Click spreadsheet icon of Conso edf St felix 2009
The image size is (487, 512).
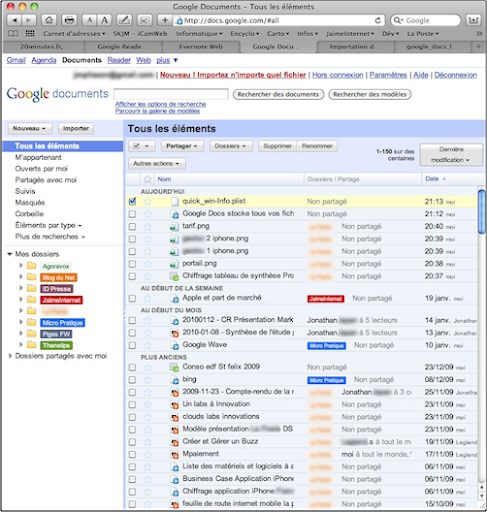174,367
